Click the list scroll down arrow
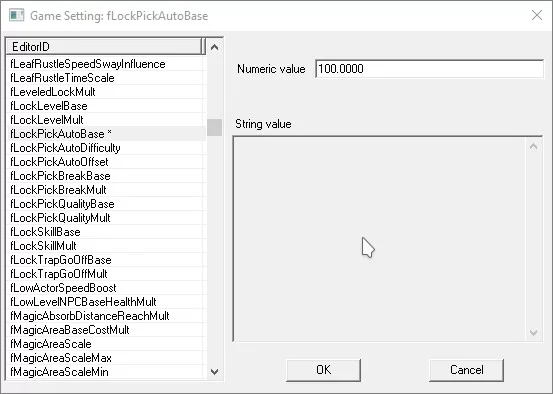The width and height of the screenshot is (553, 394). click(x=214, y=371)
